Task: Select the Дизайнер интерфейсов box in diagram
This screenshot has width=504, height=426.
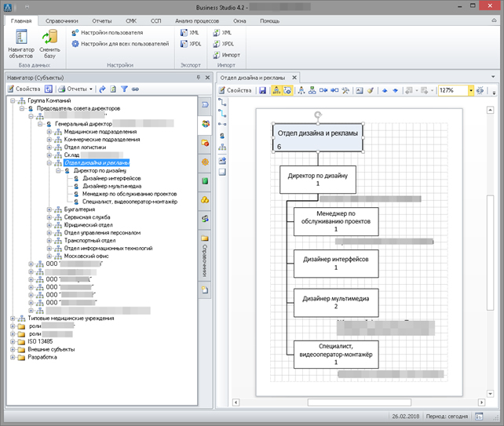Action: pyautogui.click(x=336, y=262)
